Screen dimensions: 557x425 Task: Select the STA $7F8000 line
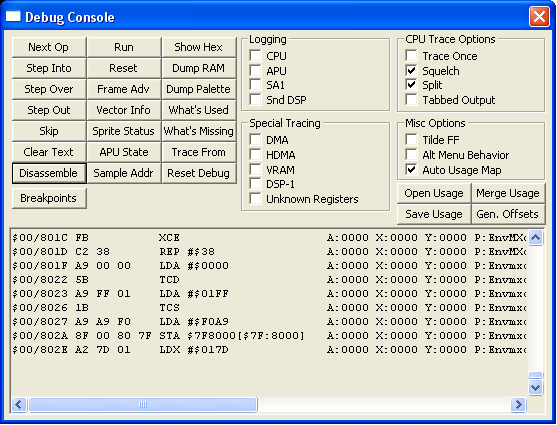point(269,336)
